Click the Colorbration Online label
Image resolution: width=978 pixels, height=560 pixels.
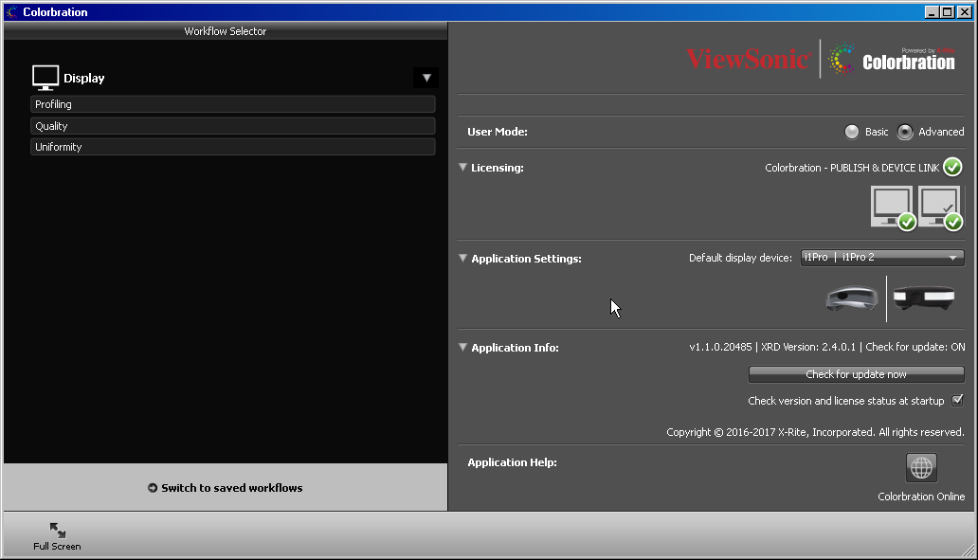point(921,497)
